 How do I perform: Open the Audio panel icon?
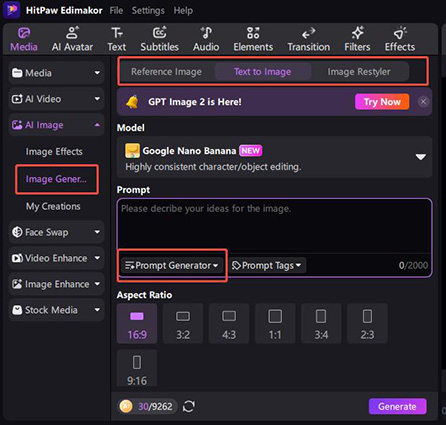pos(206,33)
